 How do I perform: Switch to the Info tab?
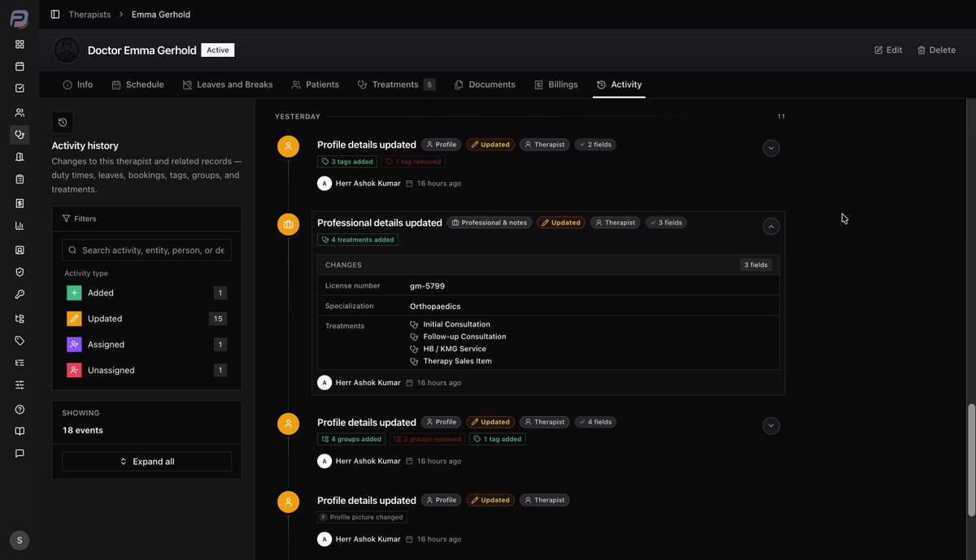78,85
